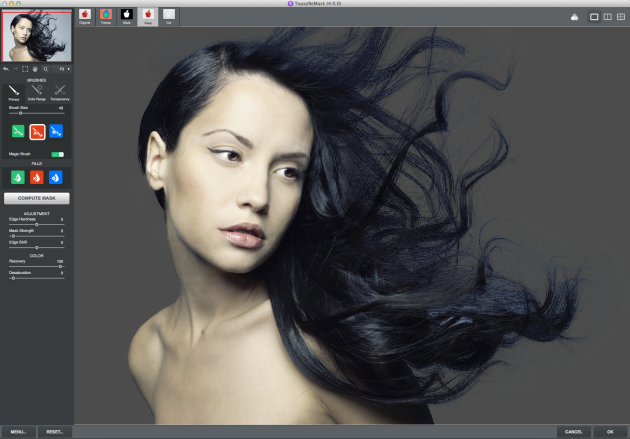Screen dimensions: 630x439
Task: Click the undo arrow icon
Action: (6, 69)
